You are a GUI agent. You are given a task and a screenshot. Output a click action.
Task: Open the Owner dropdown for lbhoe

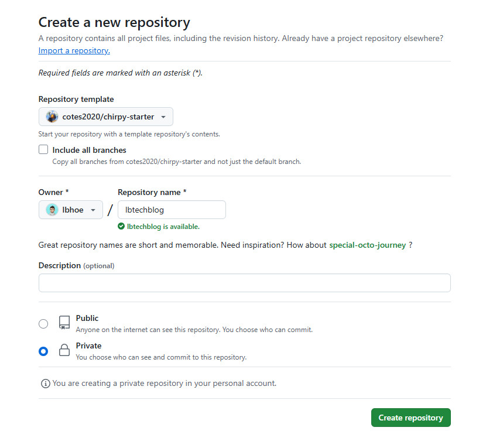(71, 210)
